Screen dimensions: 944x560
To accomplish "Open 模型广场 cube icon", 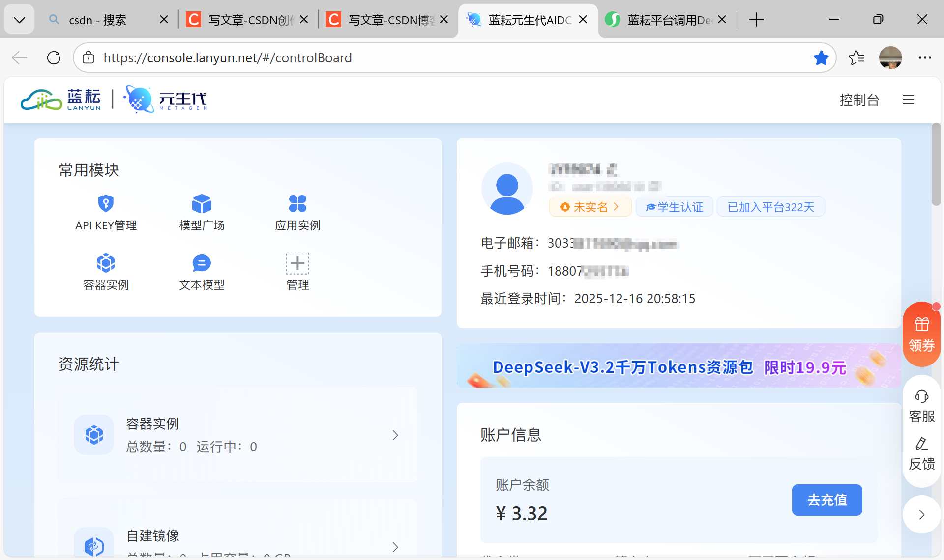I will [x=202, y=203].
